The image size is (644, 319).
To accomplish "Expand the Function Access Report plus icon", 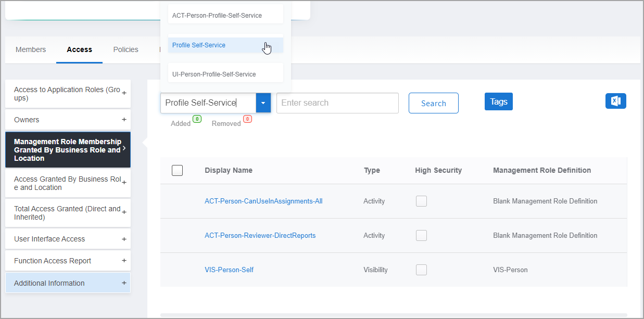I will (124, 261).
